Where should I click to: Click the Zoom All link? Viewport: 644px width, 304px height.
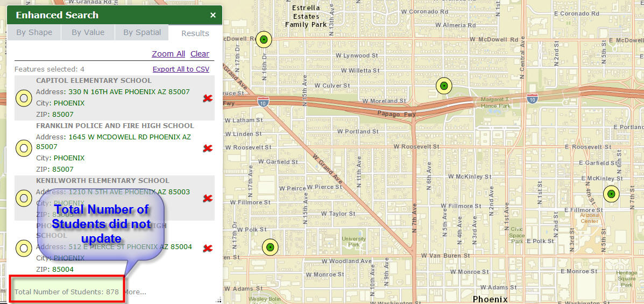coord(168,54)
